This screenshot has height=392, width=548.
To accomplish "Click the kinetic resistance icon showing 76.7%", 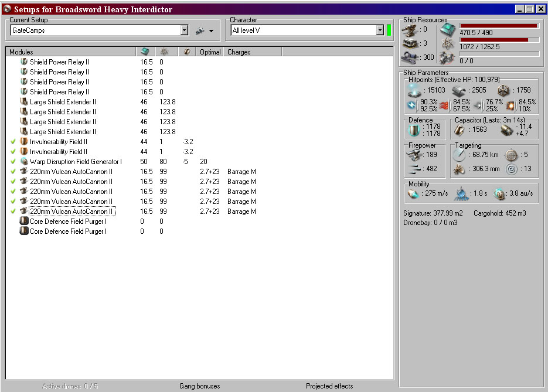I will [x=478, y=105].
